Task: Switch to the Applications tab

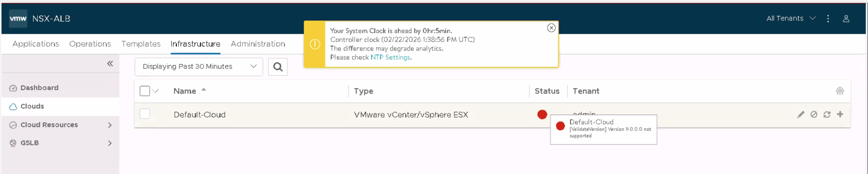Action: (x=36, y=44)
